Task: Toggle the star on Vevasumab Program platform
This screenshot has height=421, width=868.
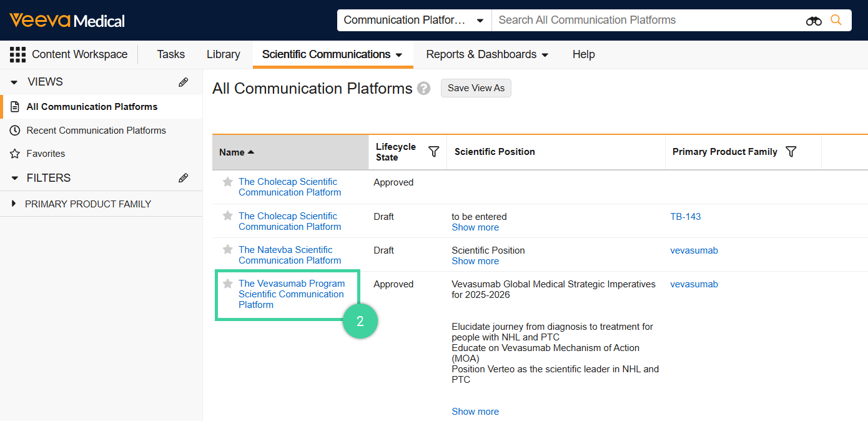Action: (227, 283)
